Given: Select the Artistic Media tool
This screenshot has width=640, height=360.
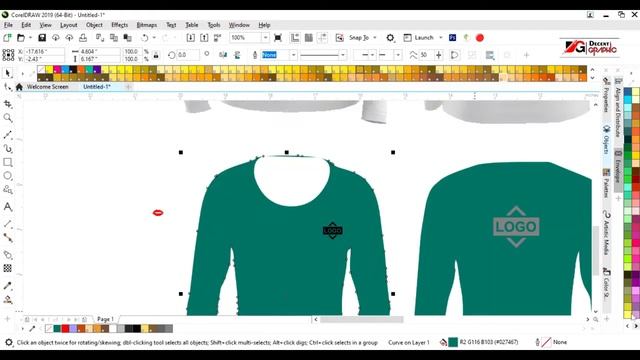Looking at the screenshot, I should [7, 148].
